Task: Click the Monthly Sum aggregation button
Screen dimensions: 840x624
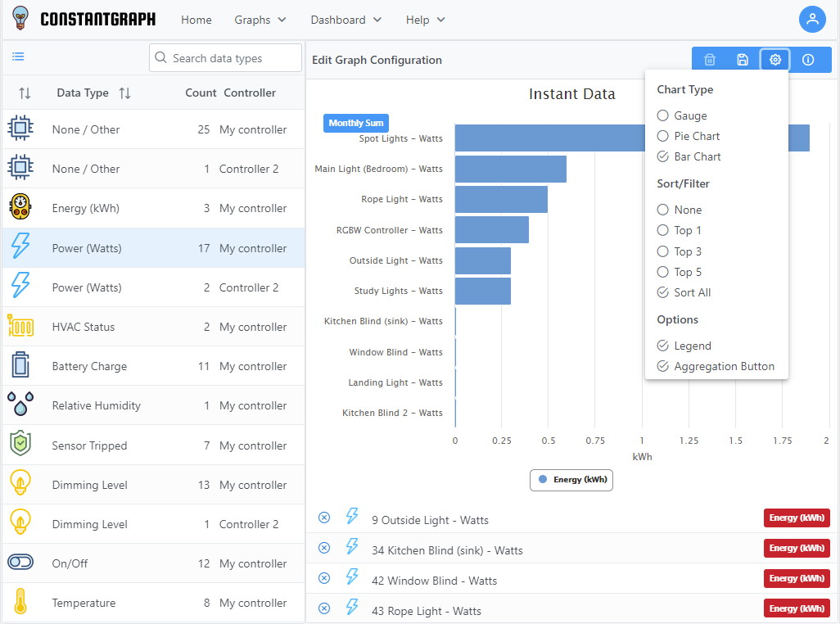Action: [x=356, y=123]
